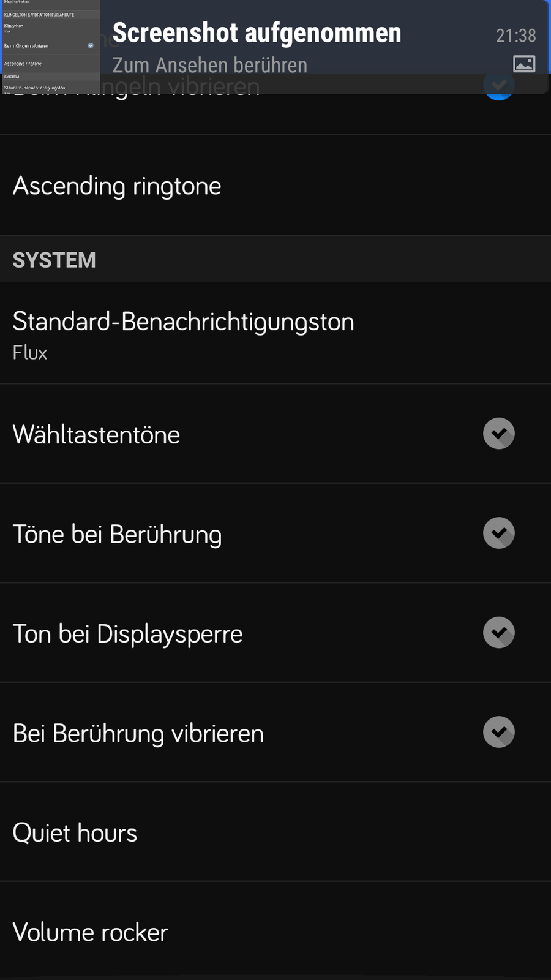Tap the Töne bei Berührung label
This screenshot has width=551, height=980.
117,534
